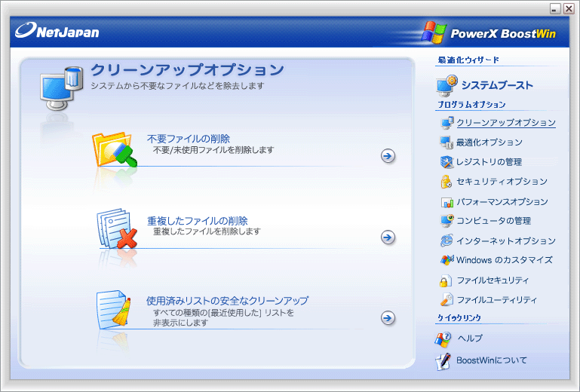Click the text システムから不要なファイルなどを除去します
Viewport: 580px width, 392px height.
[177, 86]
